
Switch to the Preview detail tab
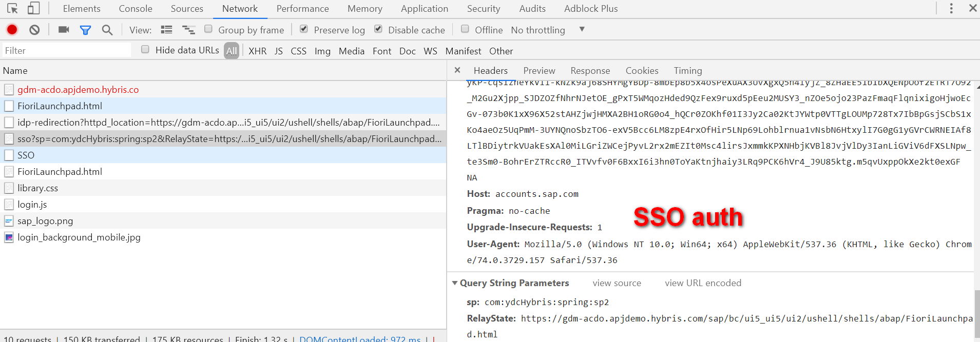[x=539, y=71]
